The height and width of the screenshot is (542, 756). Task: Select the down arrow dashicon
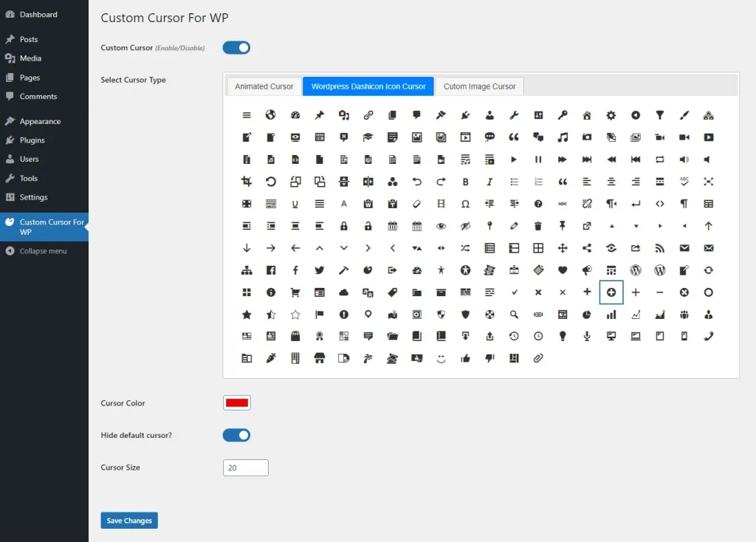click(x=247, y=248)
